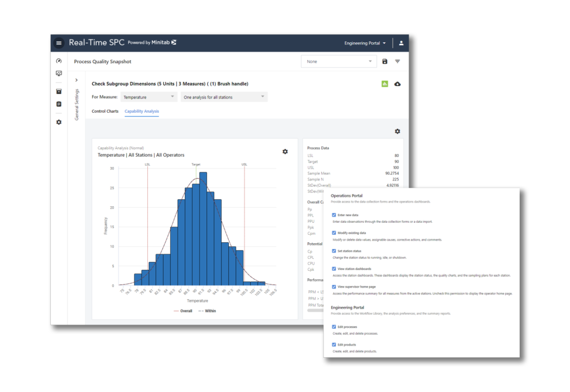This screenshot has width=570, height=392.
Task: Click the user account icon
Action: click(401, 43)
